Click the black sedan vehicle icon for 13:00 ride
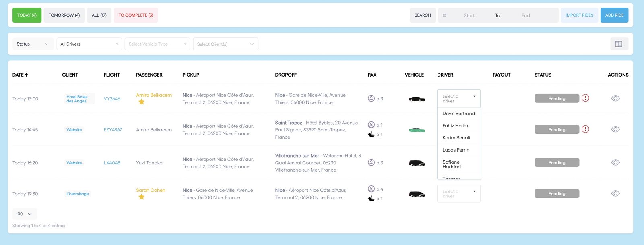644x245 pixels. [x=417, y=99]
